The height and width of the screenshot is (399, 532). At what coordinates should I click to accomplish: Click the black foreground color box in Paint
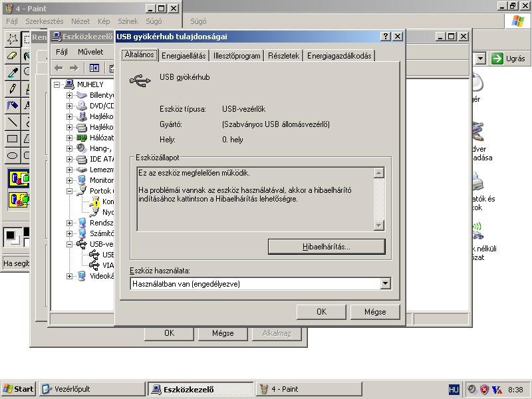10,235
